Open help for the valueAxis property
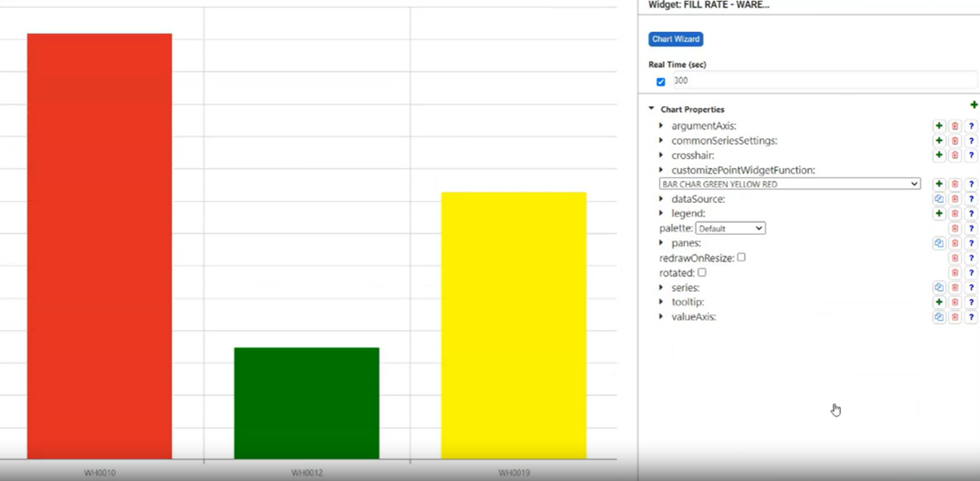Screen dimensions: 980x481 [x=971, y=317]
